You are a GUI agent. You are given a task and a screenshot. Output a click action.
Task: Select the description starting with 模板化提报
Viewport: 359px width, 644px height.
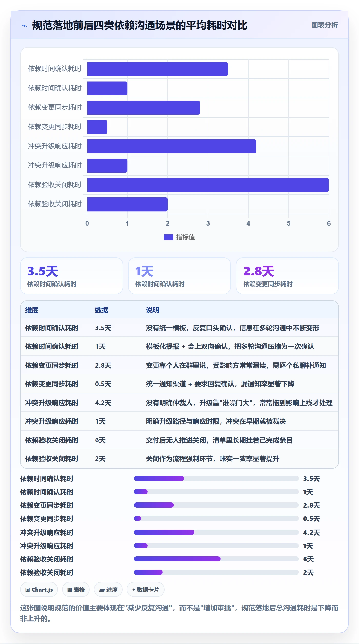coord(230,347)
